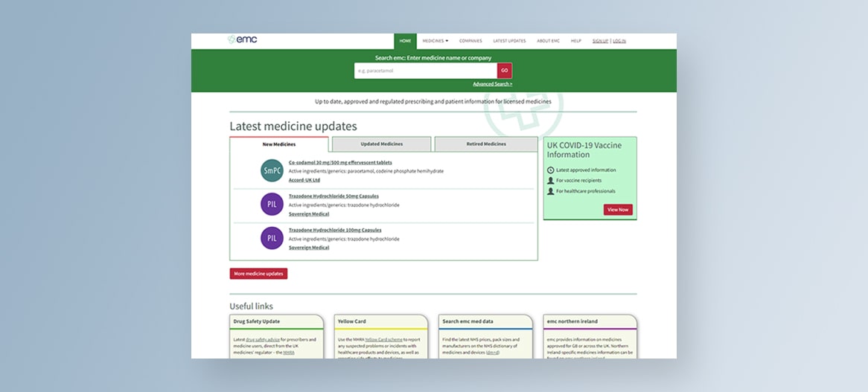Open the Companies menu item
This screenshot has width=868, height=392.
pyautogui.click(x=470, y=41)
